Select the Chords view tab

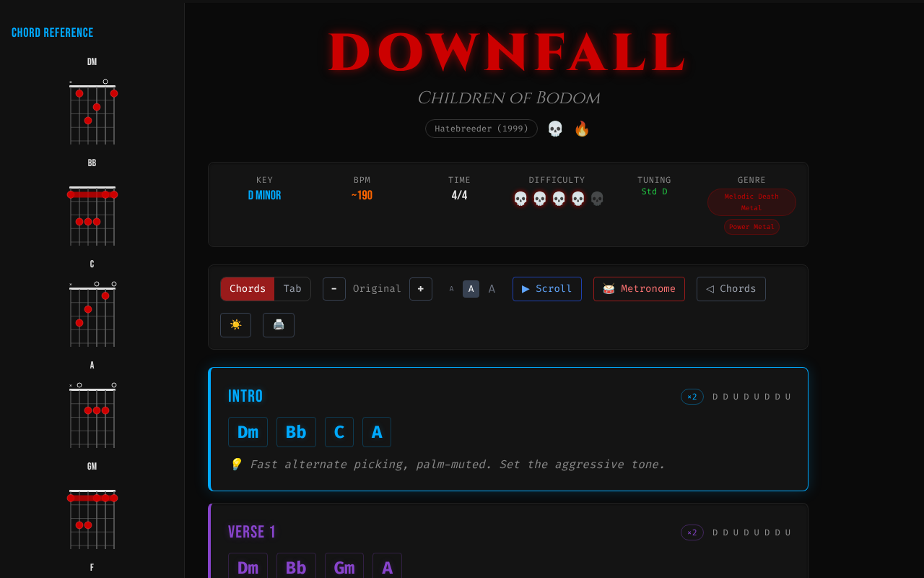247,288
